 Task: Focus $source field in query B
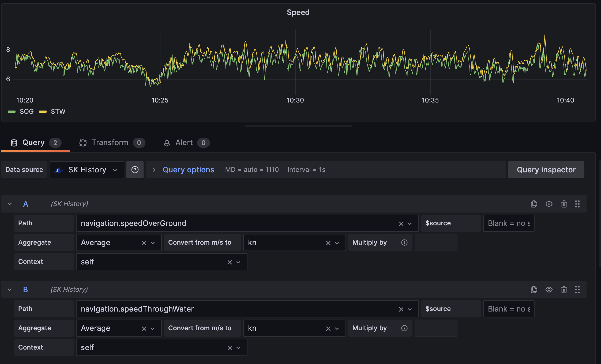pos(509,309)
